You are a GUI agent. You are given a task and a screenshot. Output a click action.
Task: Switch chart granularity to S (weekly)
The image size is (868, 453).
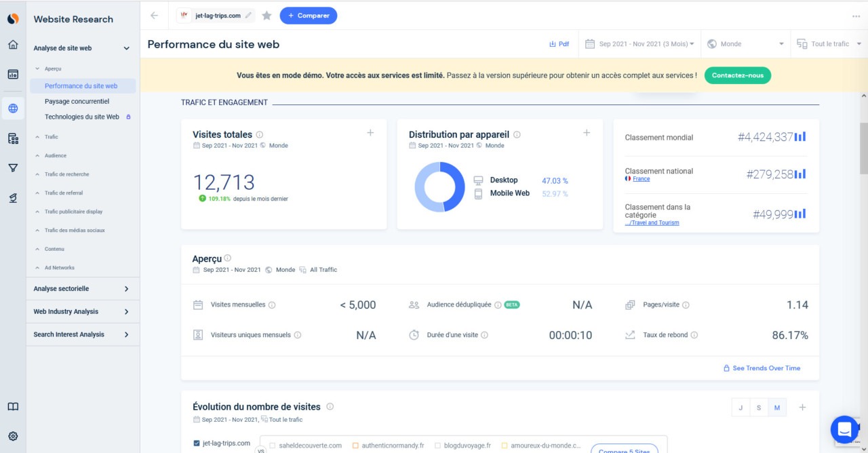coord(759,408)
